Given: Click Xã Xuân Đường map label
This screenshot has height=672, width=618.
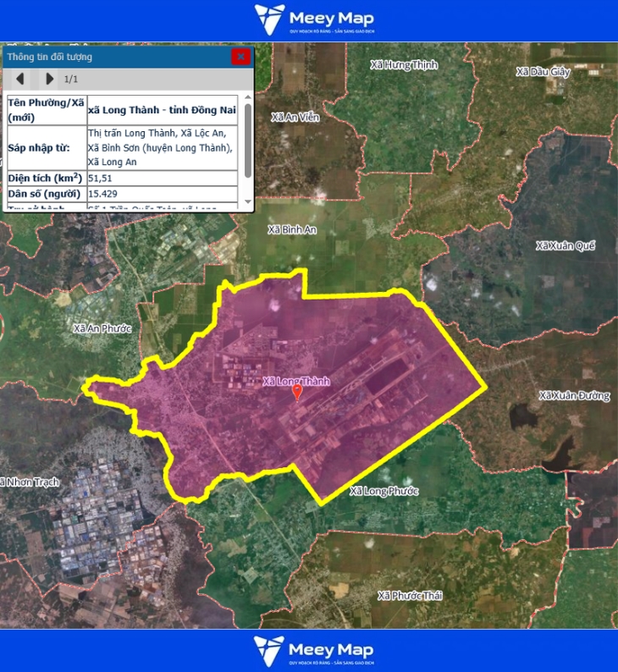Looking at the screenshot, I should 574,395.
